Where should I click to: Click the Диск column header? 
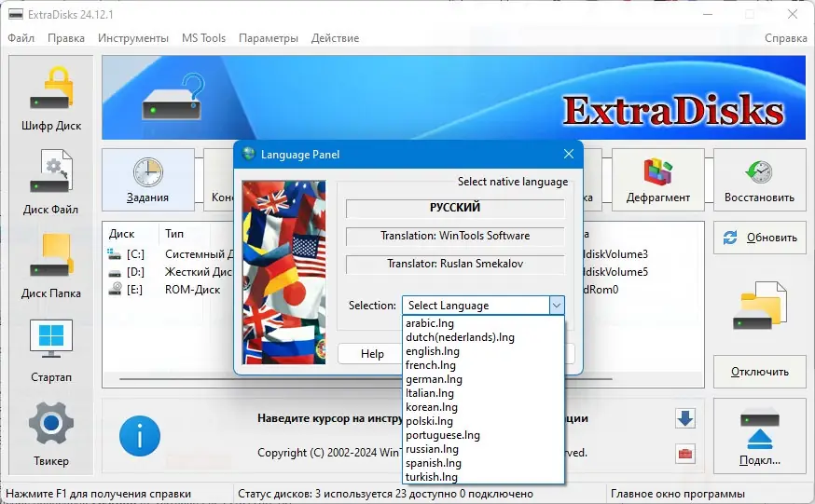tap(121, 234)
